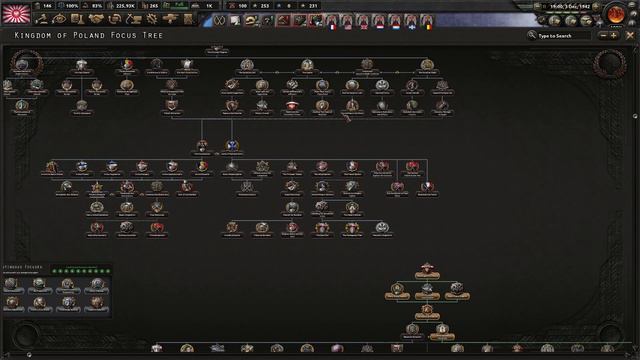The image size is (640, 360).
Task: Click the interlocked rings alert icon
Action: pos(219,20)
